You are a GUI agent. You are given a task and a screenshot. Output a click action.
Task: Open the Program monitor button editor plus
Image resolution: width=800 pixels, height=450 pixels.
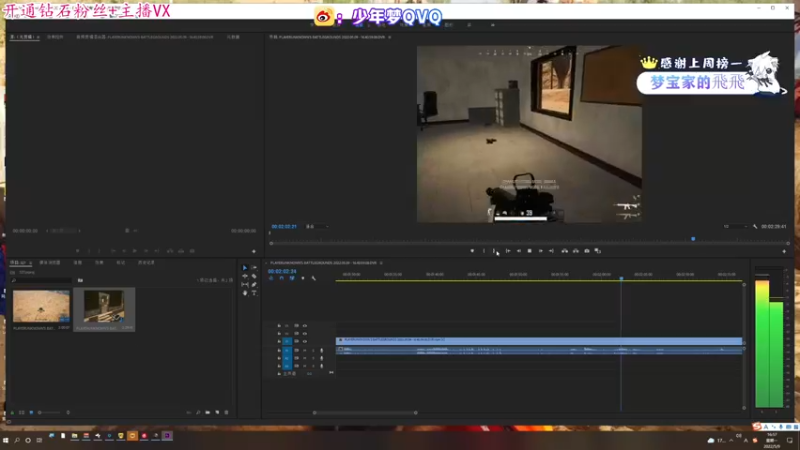tap(784, 251)
